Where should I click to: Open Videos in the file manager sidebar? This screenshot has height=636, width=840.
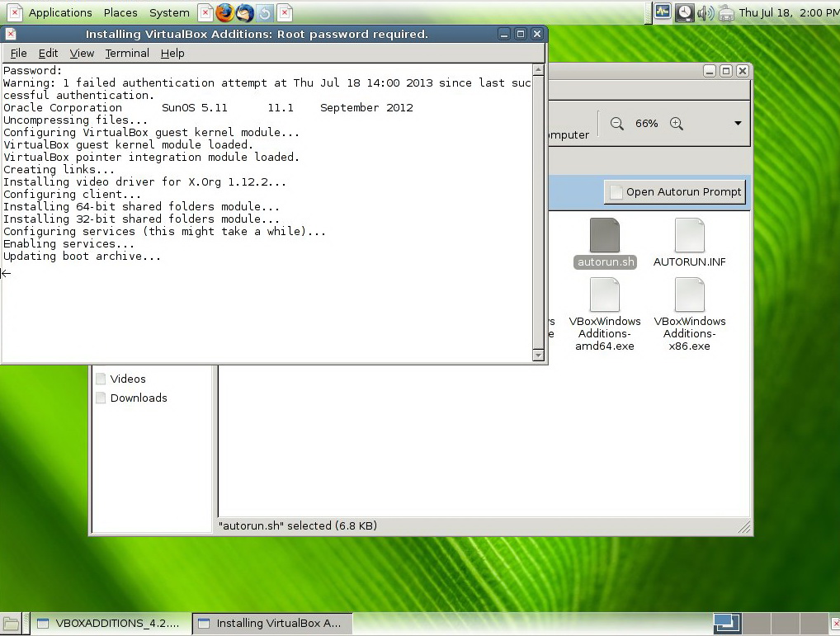[x=128, y=379]
